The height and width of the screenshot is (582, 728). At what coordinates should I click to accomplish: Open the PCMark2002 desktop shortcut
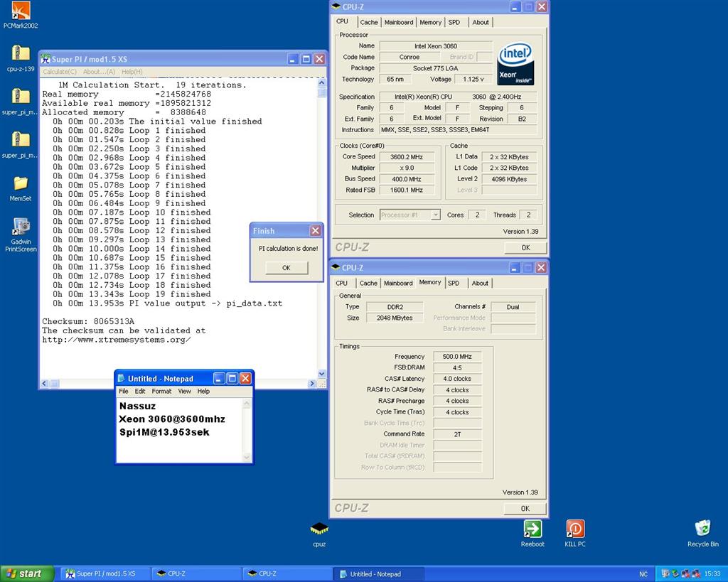click(x=20, y=15)
